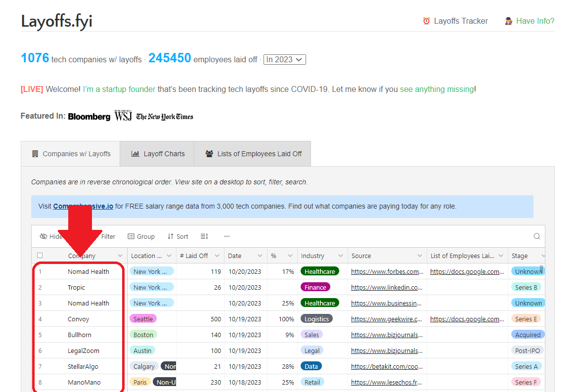Click the Retail industry tag

click(x=312, y=382)
